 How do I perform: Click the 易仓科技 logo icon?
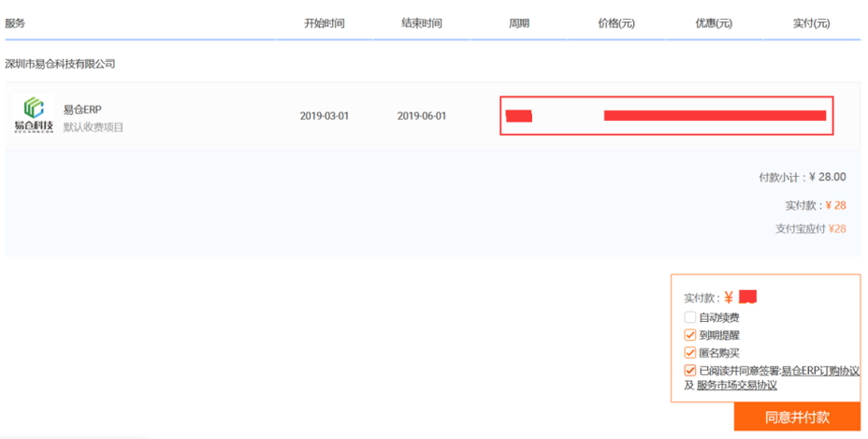coord(33,114)
